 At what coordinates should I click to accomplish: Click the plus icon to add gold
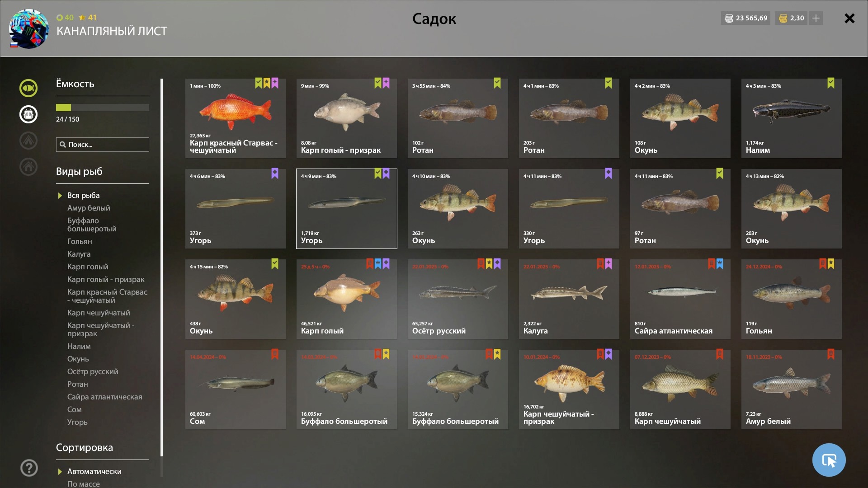point(816,18)
